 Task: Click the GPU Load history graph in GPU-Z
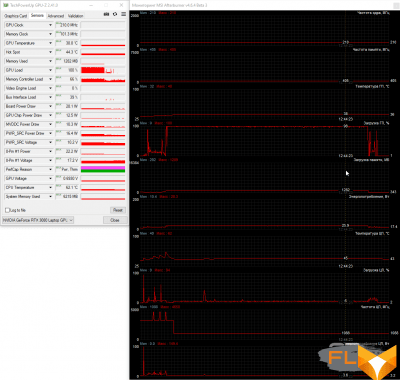click(x=103, y=70)
